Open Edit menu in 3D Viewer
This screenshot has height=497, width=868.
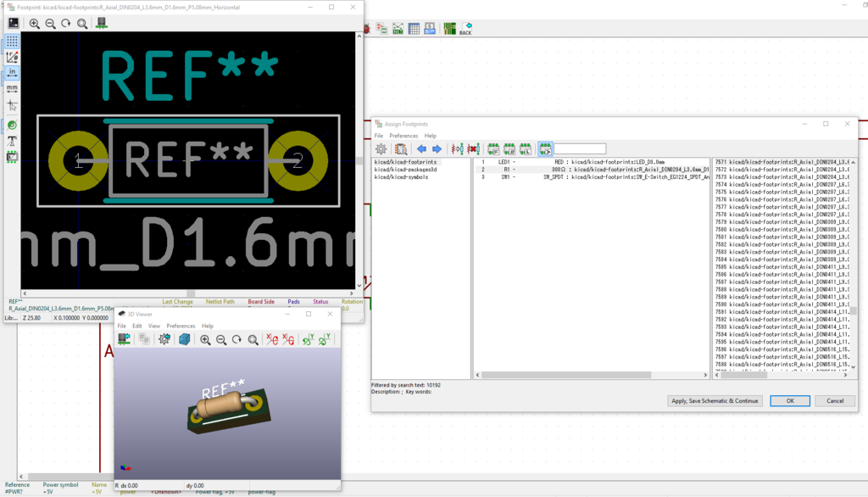136,326
